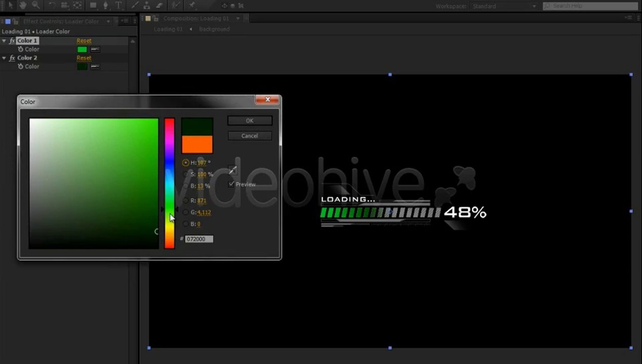Viewport: 642px width, 364px height.
Task: Click the Color 1 green swatch
Action: coord(82,49)
